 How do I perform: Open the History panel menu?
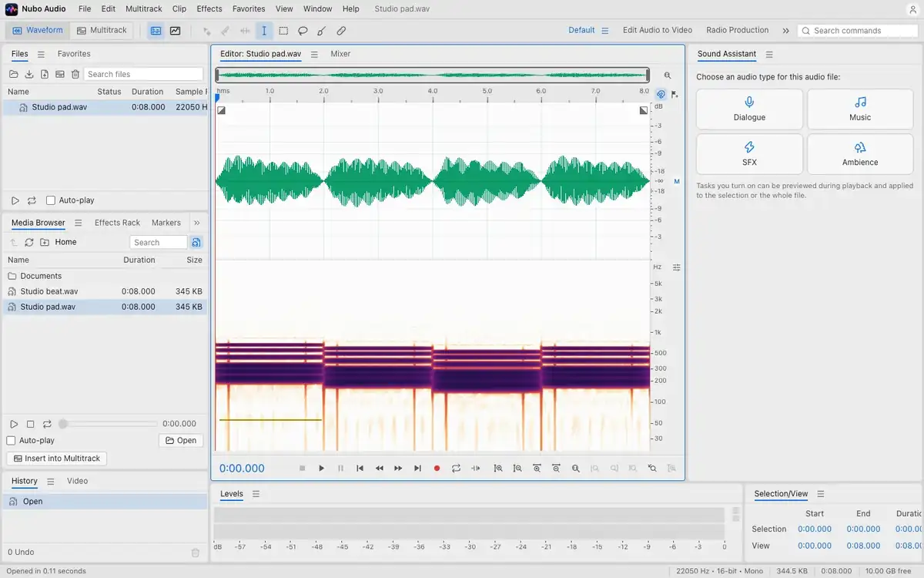point(51,481)
